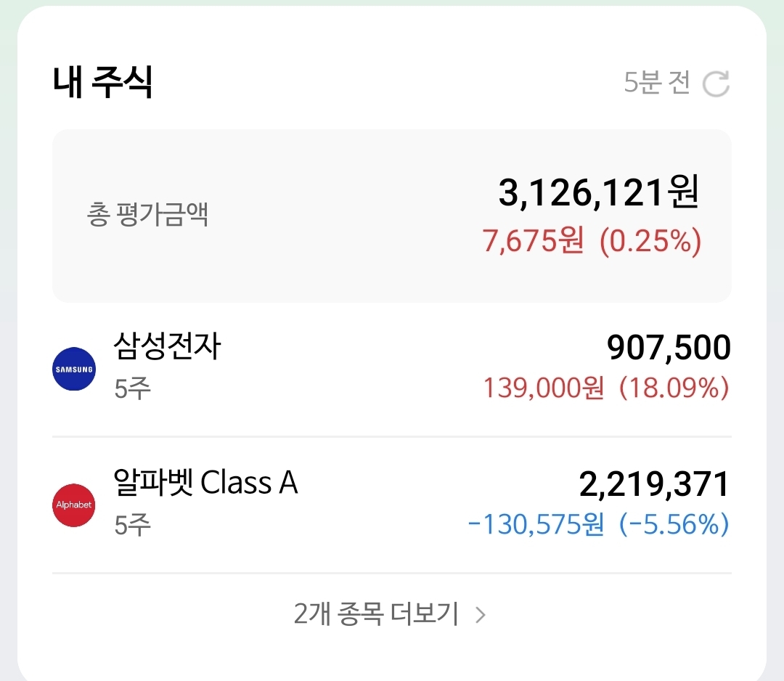Select the 알파벳 Class A stock name
The image size is (784, 681).
205,482
